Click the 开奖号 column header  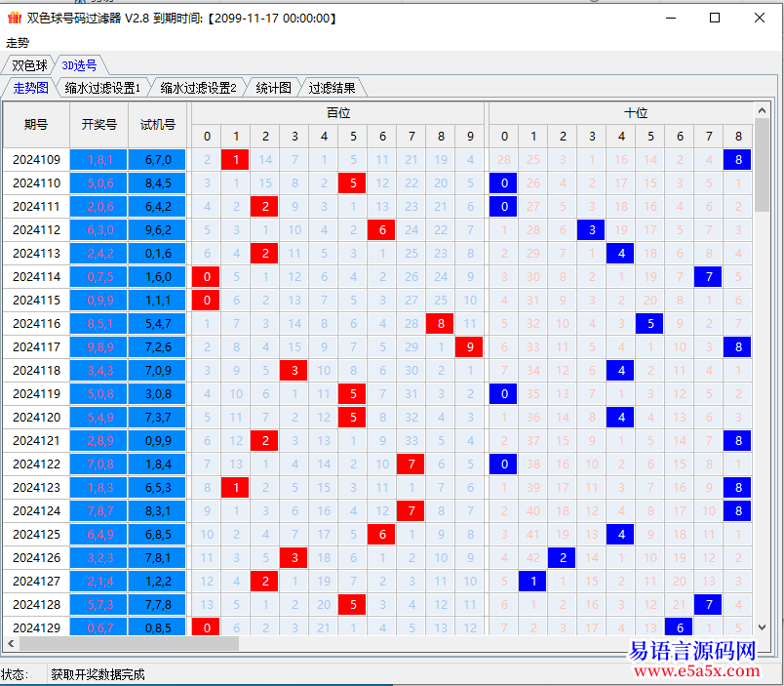tap(99, 125)
